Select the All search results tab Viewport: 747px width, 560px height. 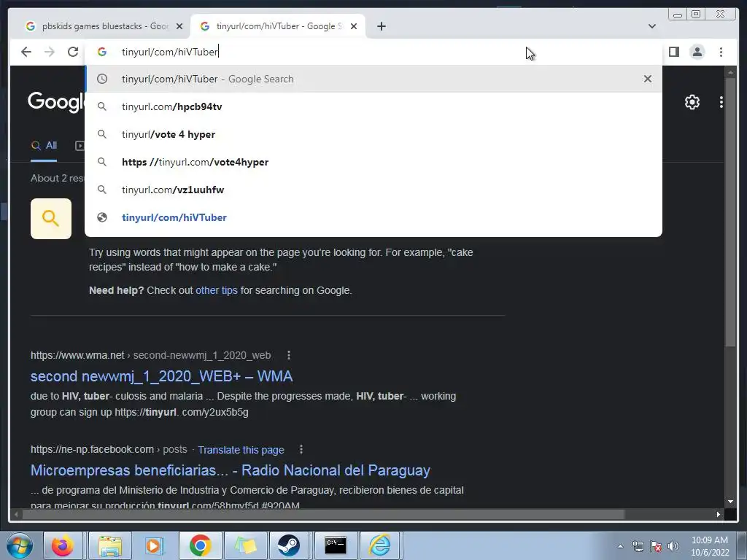(44, 146)
